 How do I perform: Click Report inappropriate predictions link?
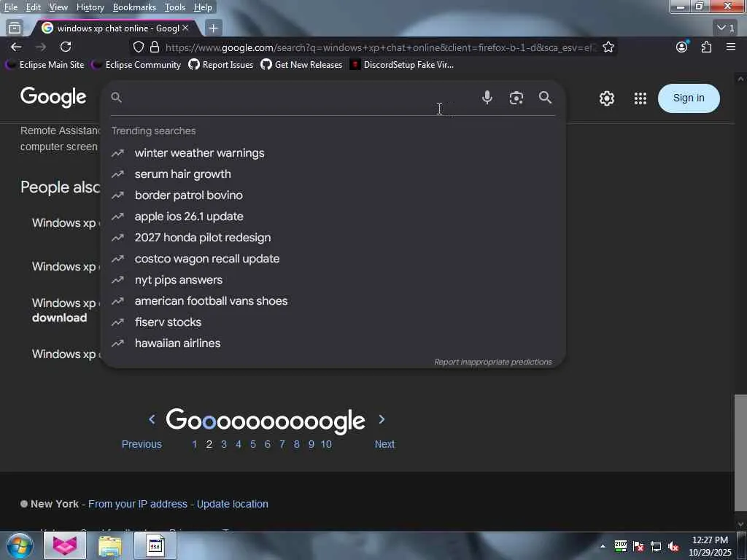click(492, 362)
